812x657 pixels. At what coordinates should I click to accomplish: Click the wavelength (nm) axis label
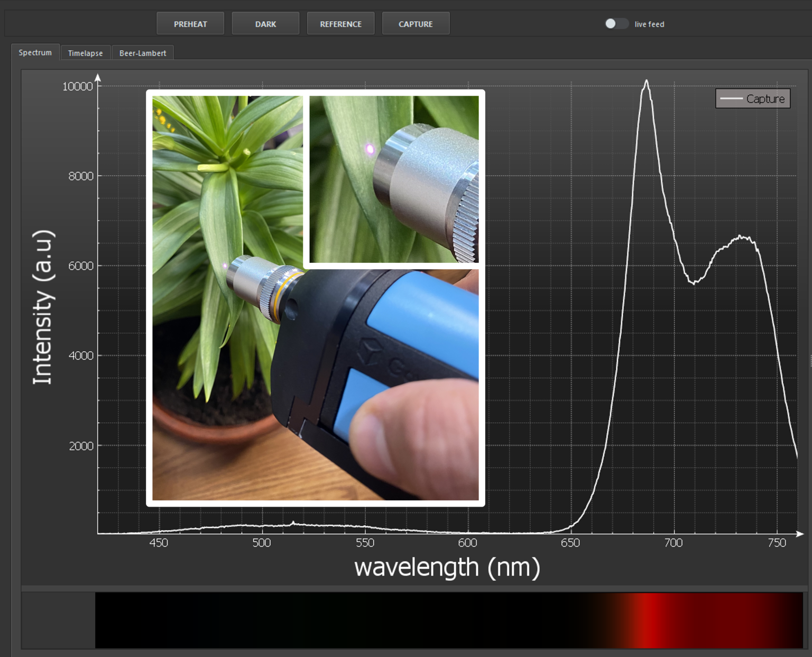(447, 567)
